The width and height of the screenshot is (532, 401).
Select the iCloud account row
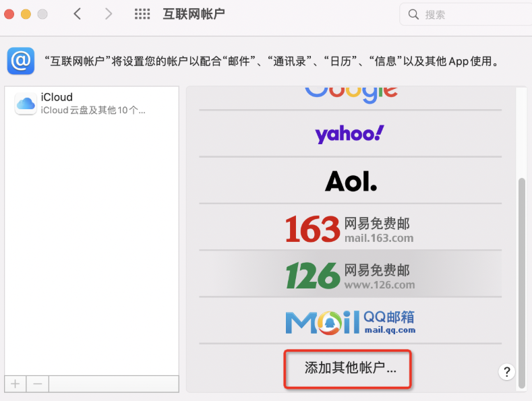coord(92,103)
